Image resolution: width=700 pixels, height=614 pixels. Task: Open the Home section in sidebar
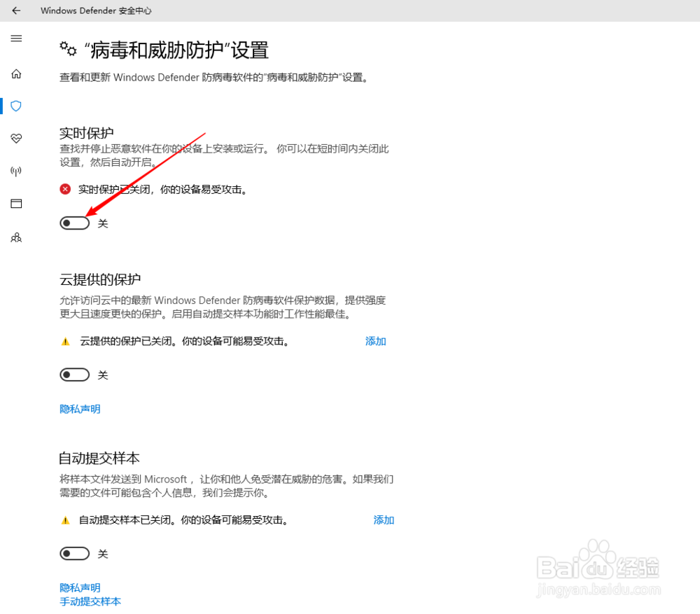pos(16,74)
